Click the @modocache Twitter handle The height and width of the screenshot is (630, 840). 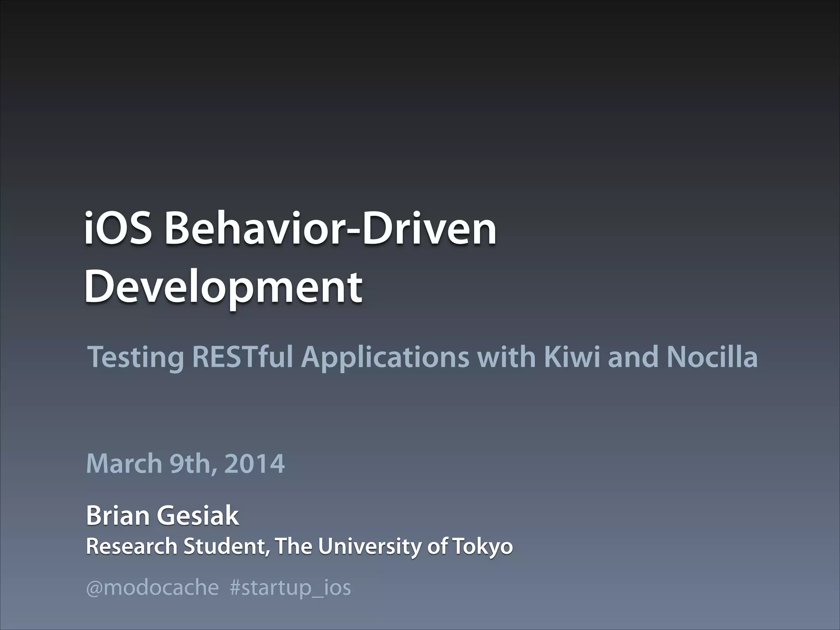click(152, 588)
